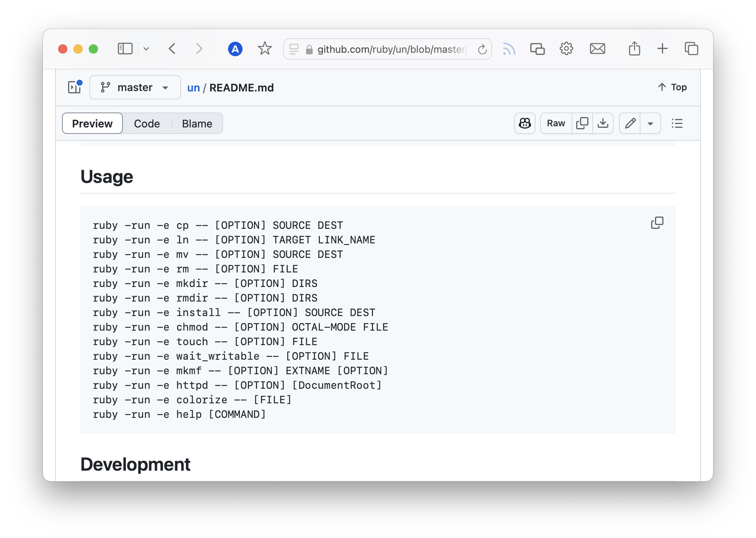Switch to the Code tab

(147, 123)
